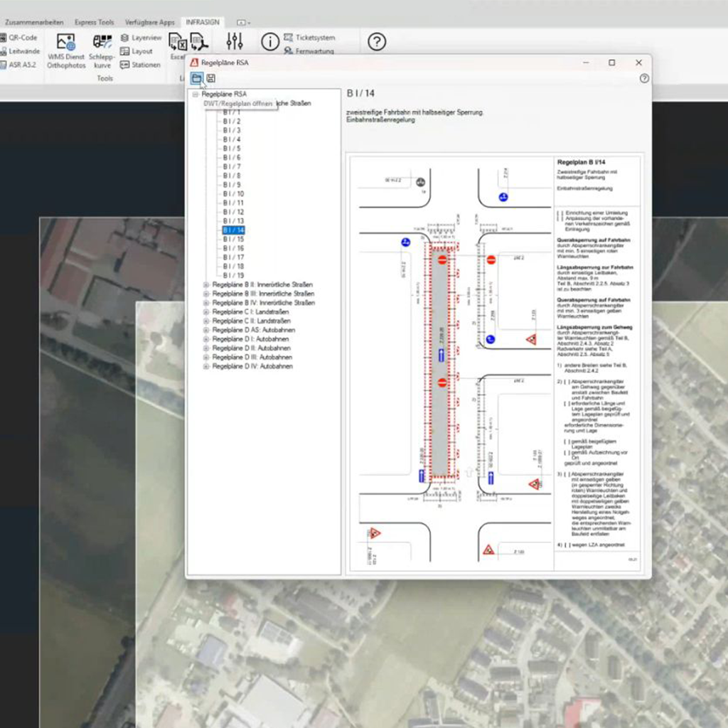
Task: Switch to the Express Tools tab
Action: (95, 22)
